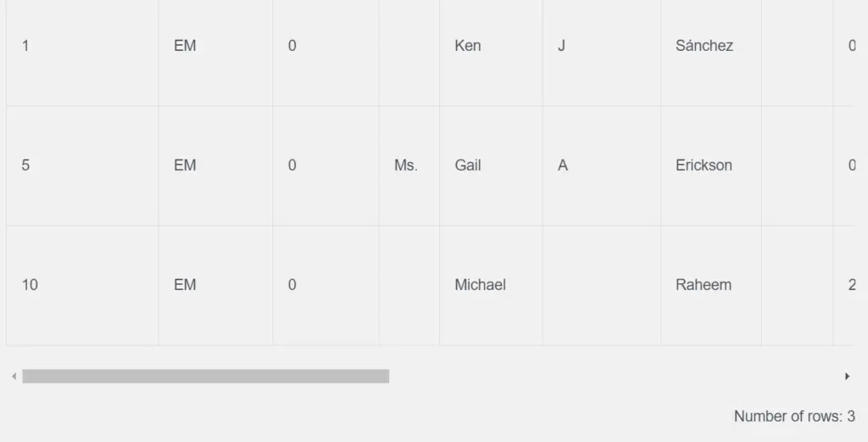This screenshot has height=442, width=868.
Task: Click the left scroll arrow of horizontal scrollbar
Action: click(x=14, y=376)
